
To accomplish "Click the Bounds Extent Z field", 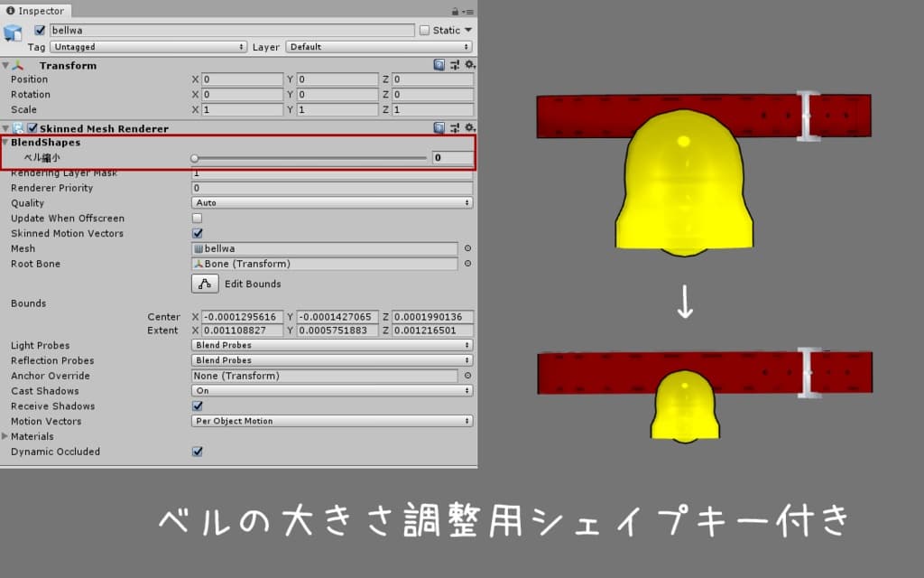I will tap(432, 331).
